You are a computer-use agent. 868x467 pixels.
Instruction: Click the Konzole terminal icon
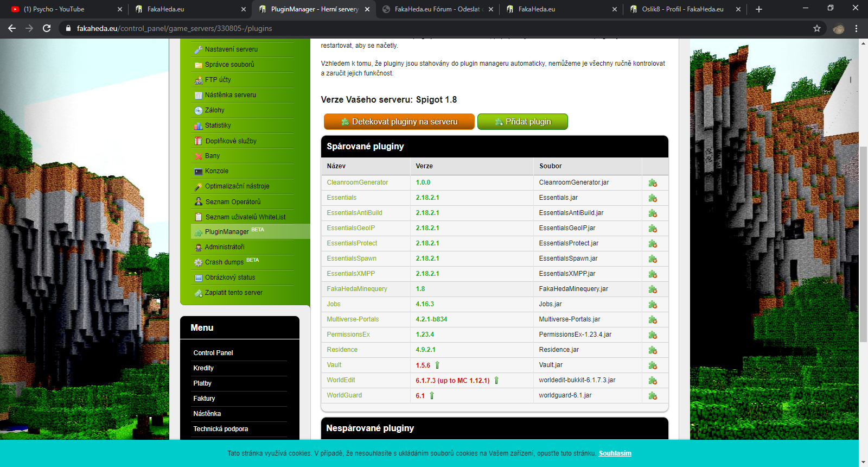(199, 171)
